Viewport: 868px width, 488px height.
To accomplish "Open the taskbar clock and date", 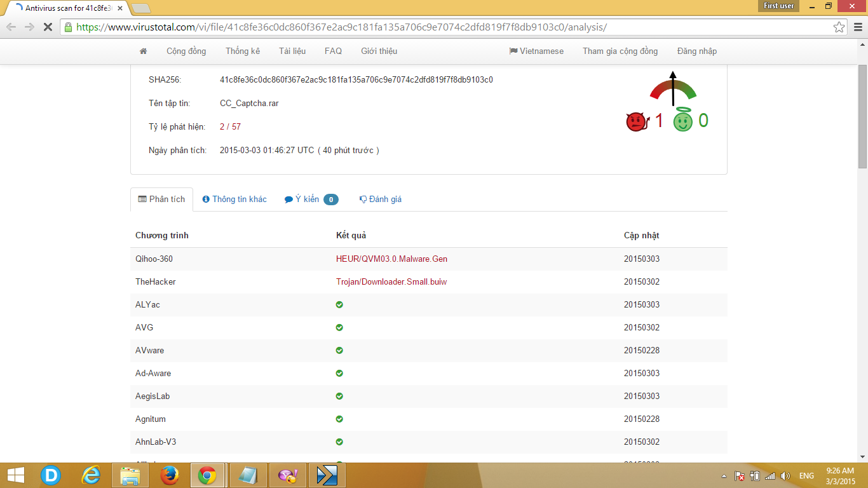I will (839, 476).
